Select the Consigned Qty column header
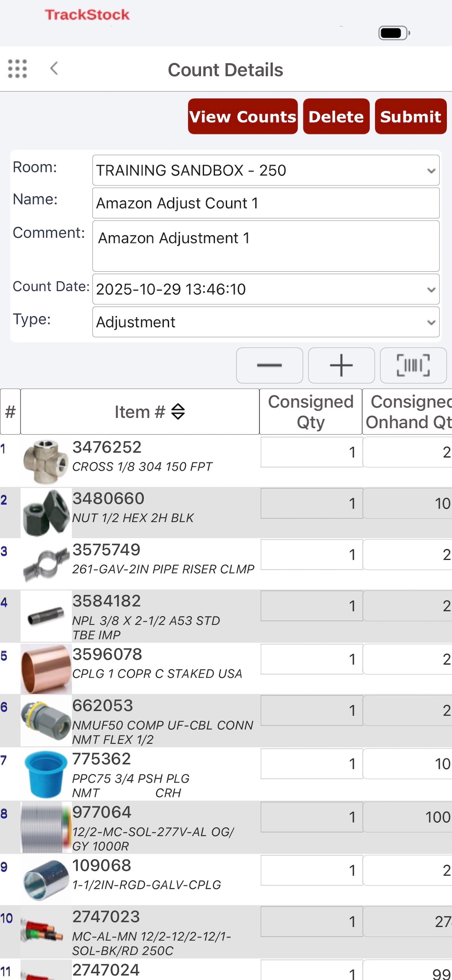 point(311,411)
